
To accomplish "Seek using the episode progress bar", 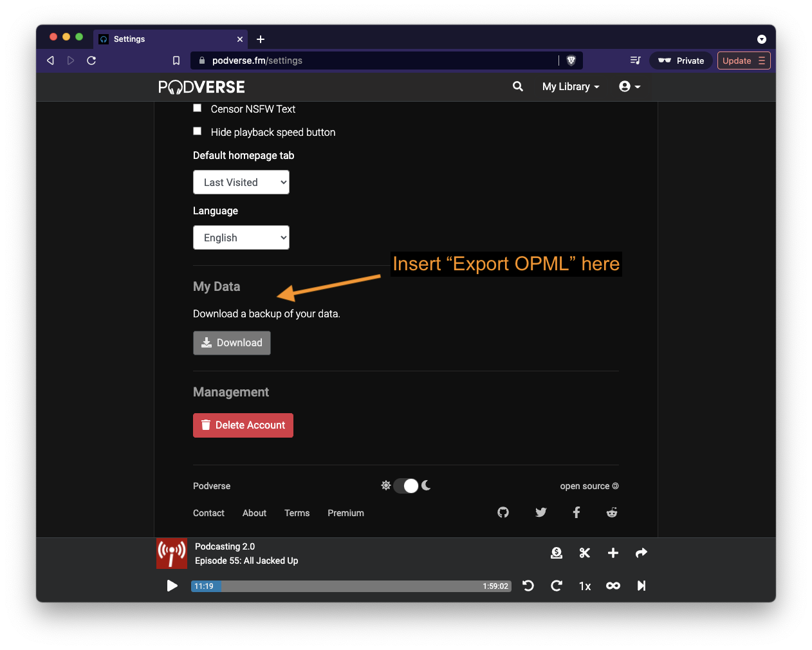I will tap(351, 586).
